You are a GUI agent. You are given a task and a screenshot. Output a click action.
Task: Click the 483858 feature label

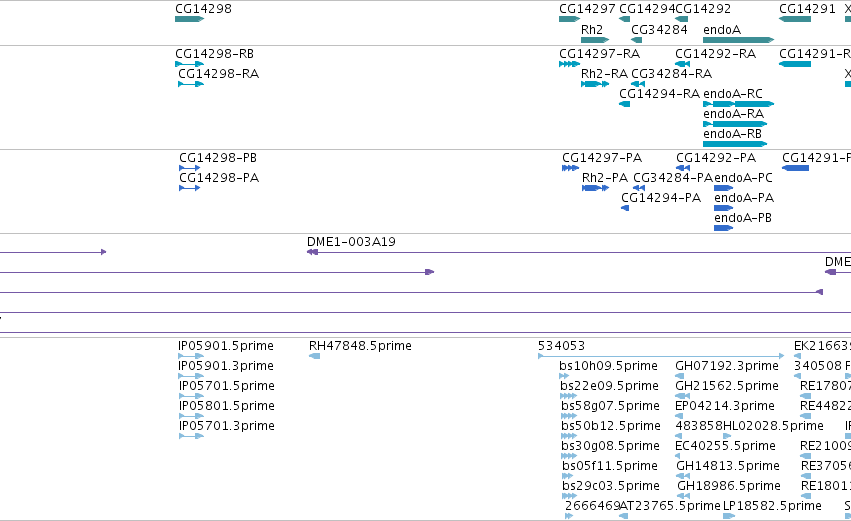[699, 427]
